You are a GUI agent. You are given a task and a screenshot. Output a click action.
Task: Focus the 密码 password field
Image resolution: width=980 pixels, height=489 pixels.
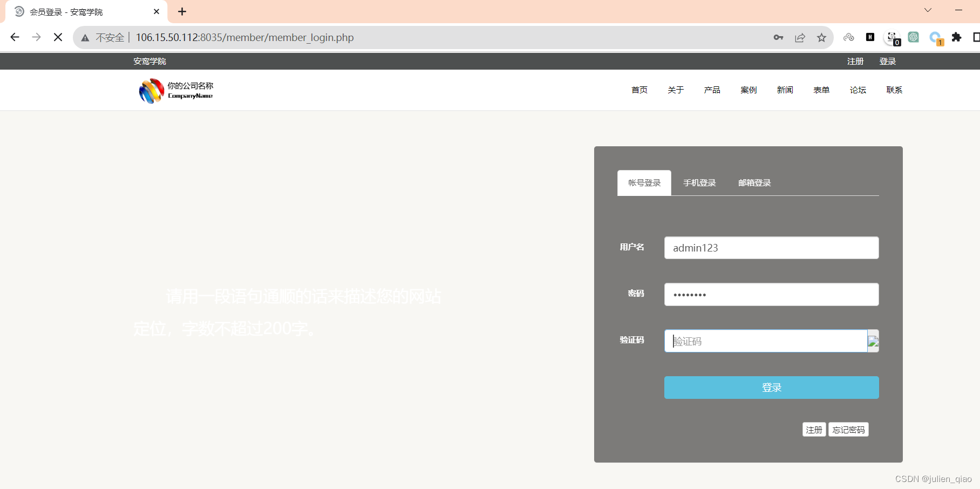point(772,295)
